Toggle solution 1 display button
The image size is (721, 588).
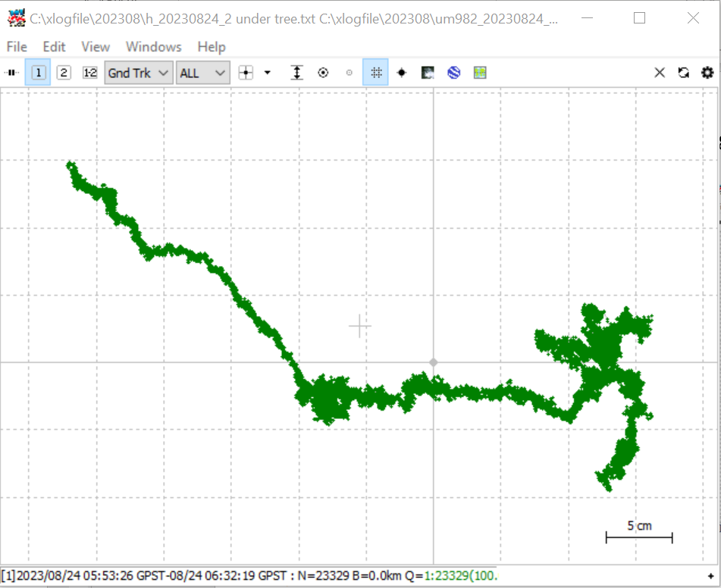click(38, 73)
